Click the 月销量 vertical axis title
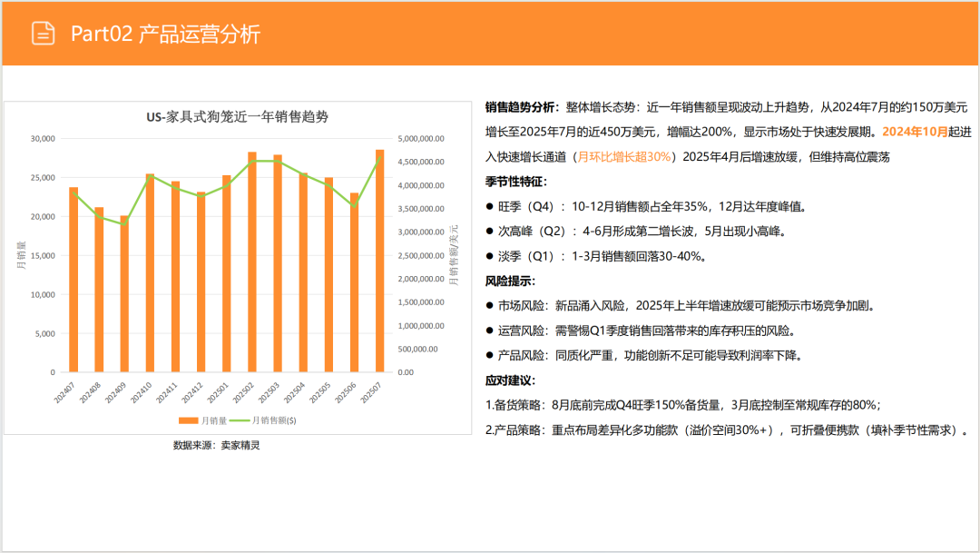The width and height of the screenshot is (980, 553). pyautogui.click(x=21, y=255)
